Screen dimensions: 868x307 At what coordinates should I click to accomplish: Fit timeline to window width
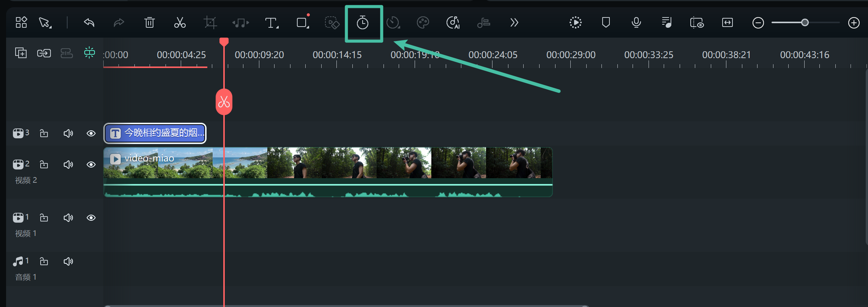click(728, 23)
